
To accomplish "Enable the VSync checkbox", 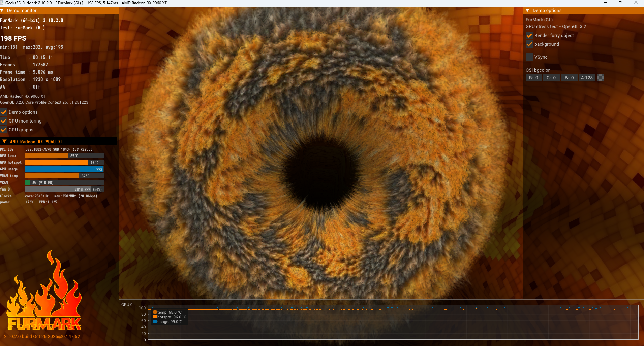I will pyautogui.click(x=529, y=57).
